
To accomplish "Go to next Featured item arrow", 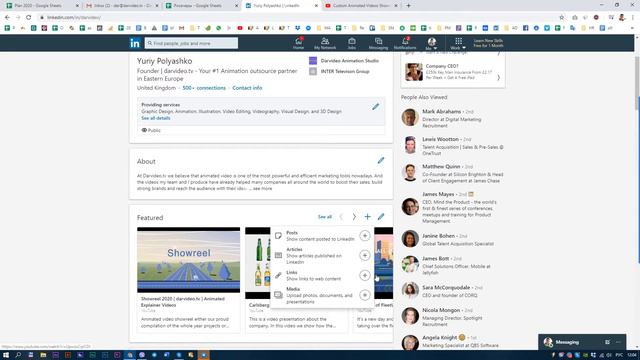I will click(x=354, y=217).
